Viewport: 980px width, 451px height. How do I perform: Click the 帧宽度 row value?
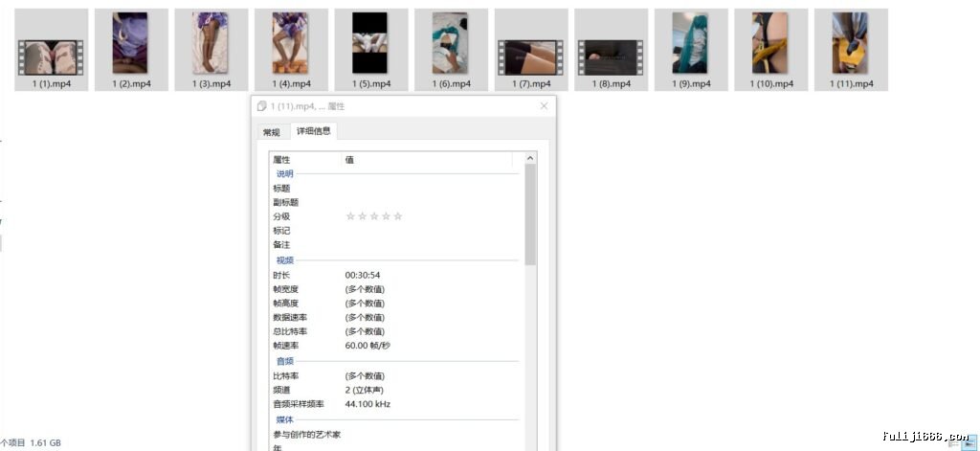(x=365, y=289)
